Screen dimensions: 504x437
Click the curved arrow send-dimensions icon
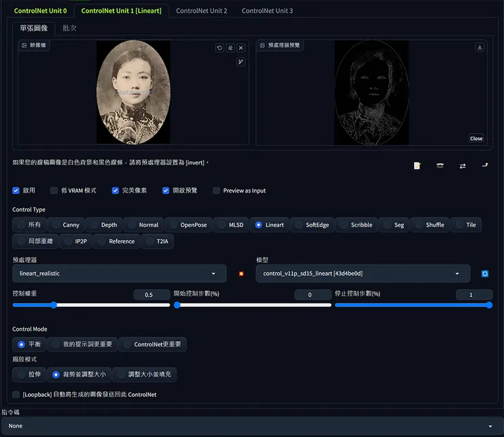pyautogui.click(x=485, y=165)
